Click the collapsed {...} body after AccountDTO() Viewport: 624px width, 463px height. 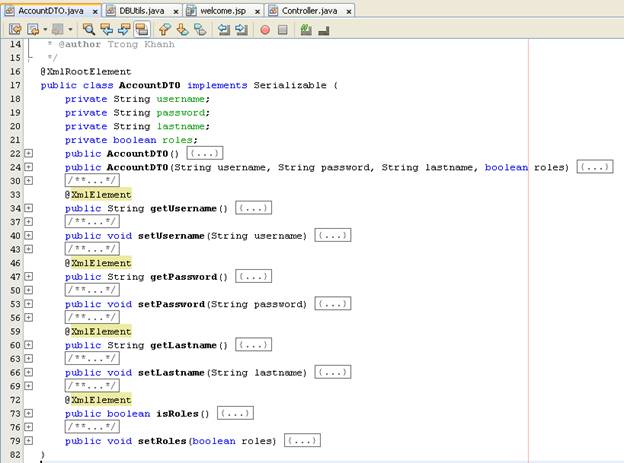pyautogui.click(x=205, y=153)
